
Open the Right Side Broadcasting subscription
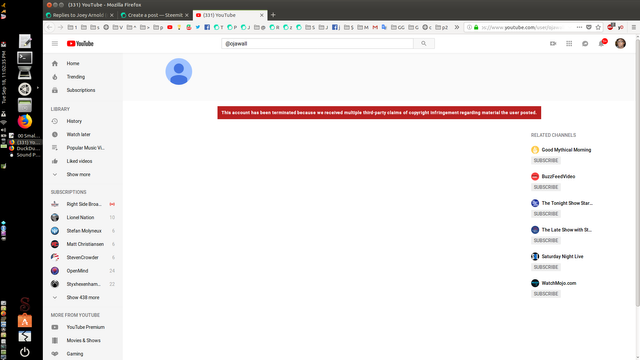click(83, 204)
